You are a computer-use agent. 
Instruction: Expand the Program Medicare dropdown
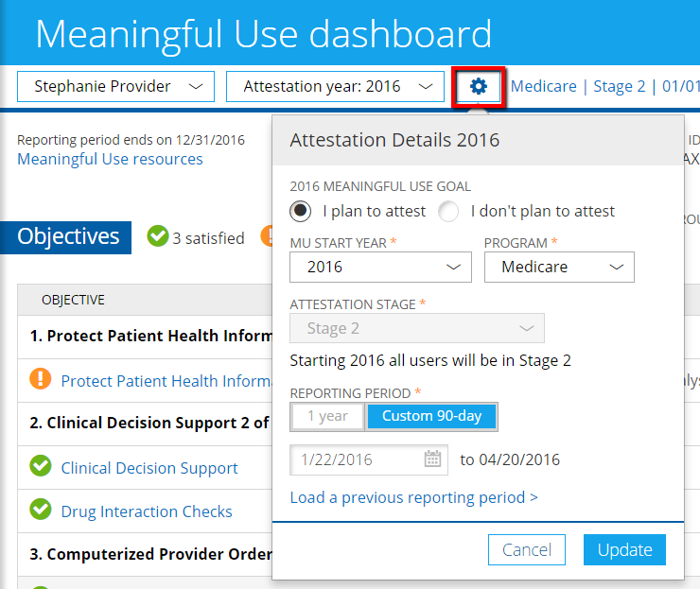click(x=559, y=268)
